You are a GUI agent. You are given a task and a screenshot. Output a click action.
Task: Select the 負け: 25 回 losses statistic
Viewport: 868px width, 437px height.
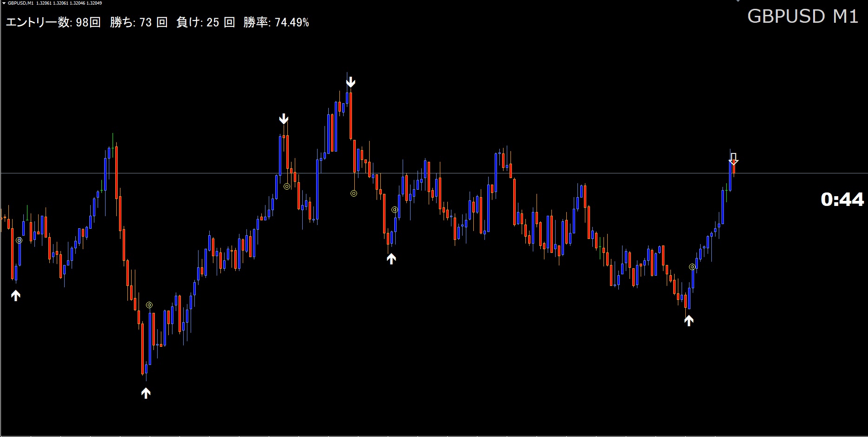(x=205, y=22)
